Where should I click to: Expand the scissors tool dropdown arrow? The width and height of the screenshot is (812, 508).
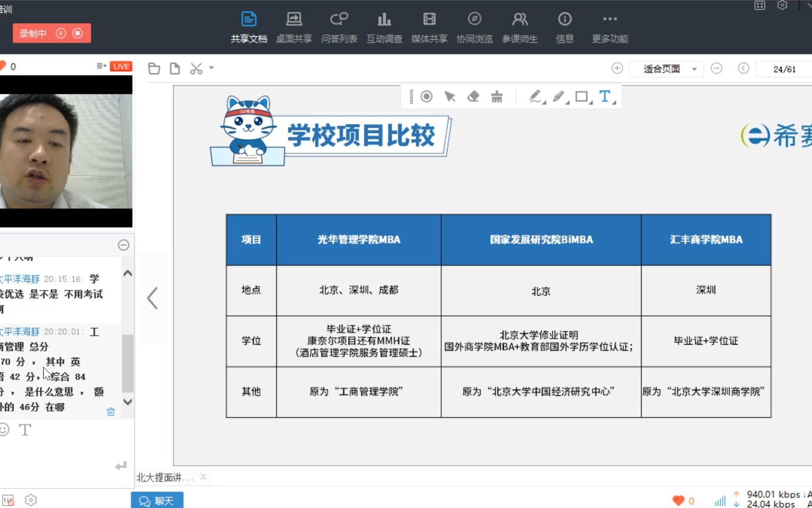[x=211, y=68]
